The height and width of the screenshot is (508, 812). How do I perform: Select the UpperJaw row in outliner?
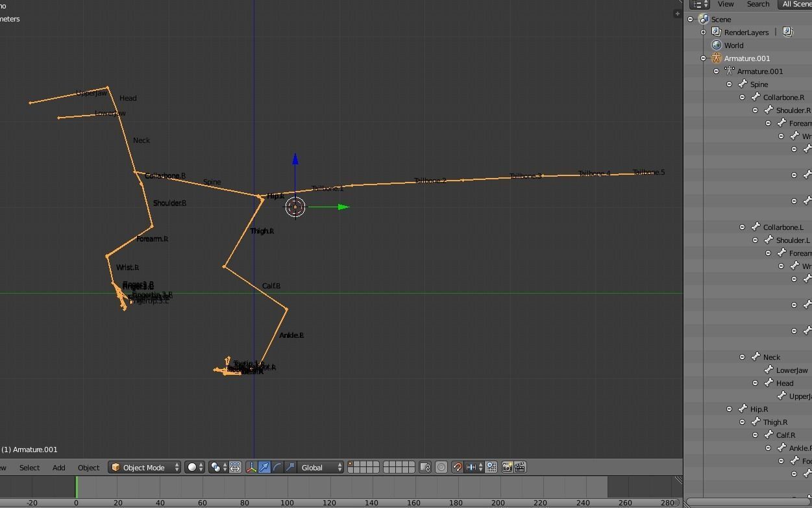[749, 396]
